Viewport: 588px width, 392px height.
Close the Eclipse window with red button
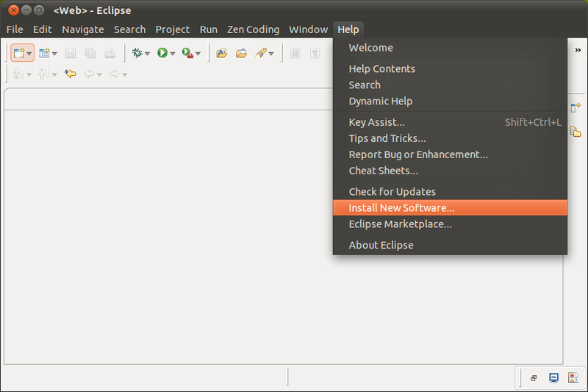(x=13, y=10)
